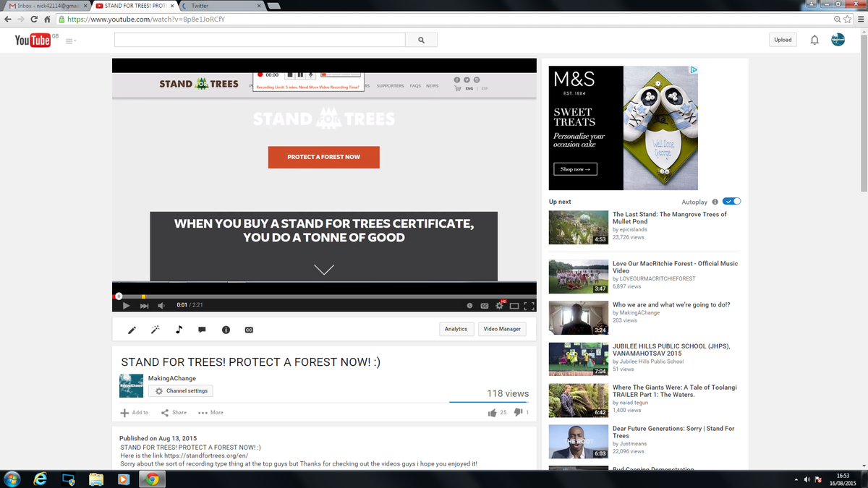Switch to theater mode
This screenshot has width=868, height=488.
pyautogui.click(x=514, y=305)
